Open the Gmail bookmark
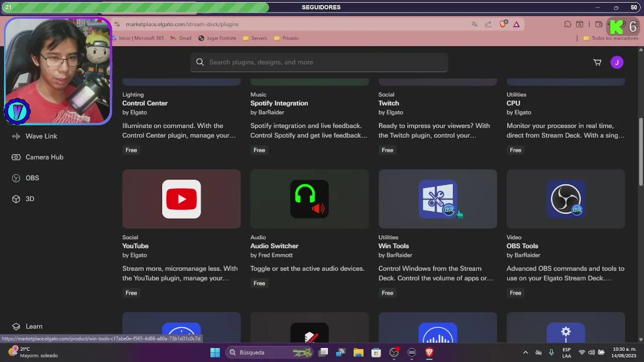This screenshot has height=362, width=644. pos(181,38)
